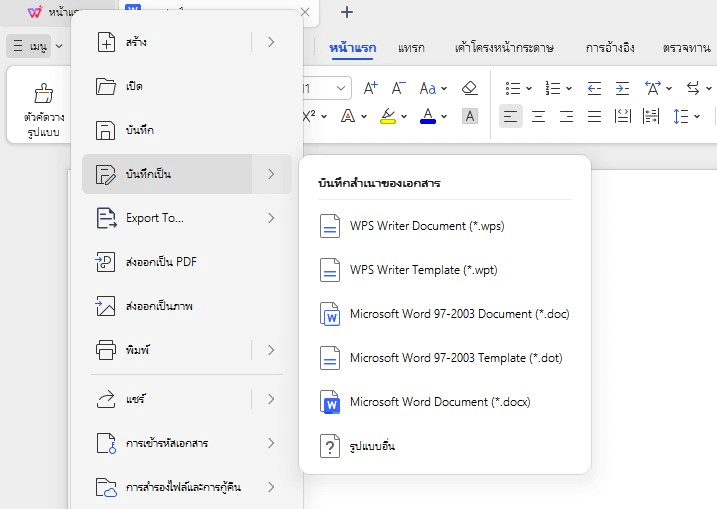
Task: Expand the พิมพ์ submenu arrow
Action: point(271,350)
